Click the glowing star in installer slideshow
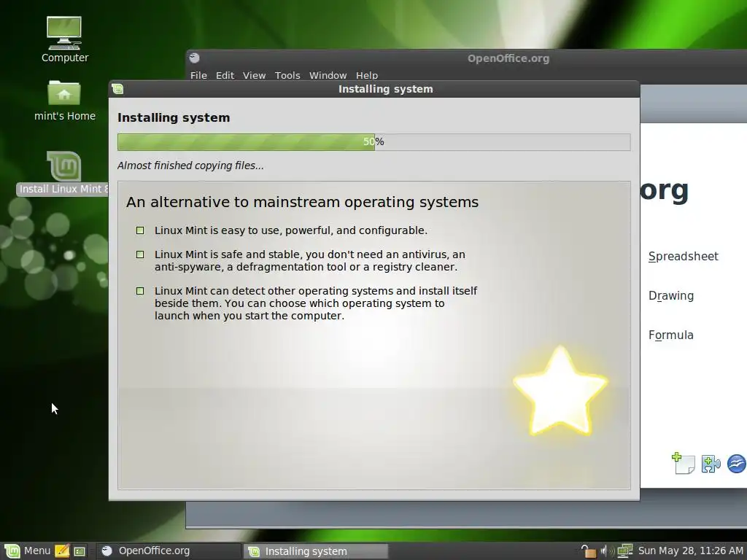The width and height of the screenshot is (747, 560). coord(560,391)
